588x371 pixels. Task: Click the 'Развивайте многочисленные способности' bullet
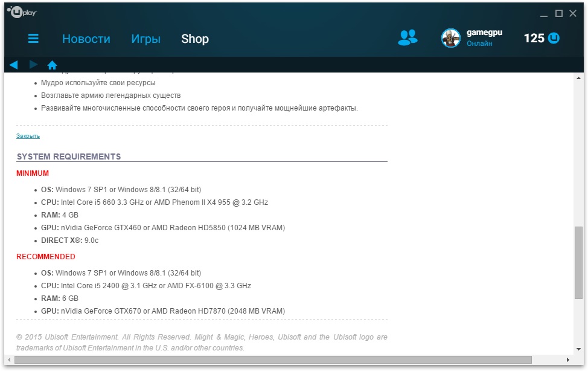pyautogui.click(x=199, y=108)
